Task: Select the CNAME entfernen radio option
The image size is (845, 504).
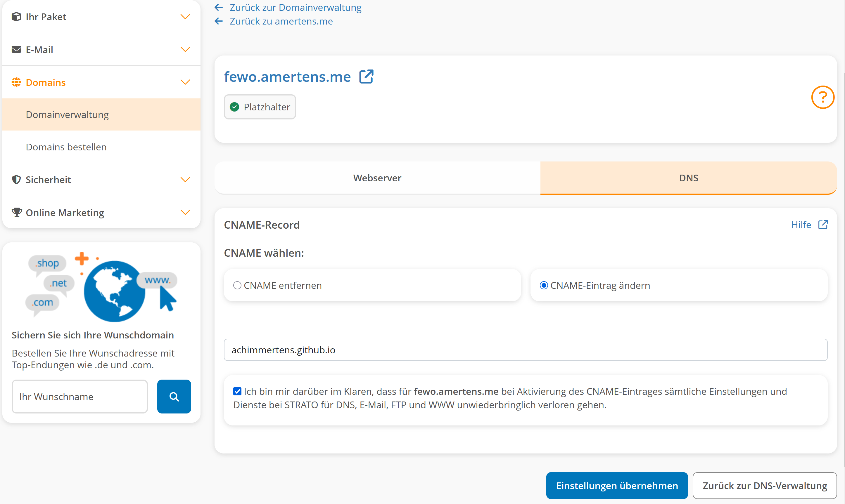Action: pos(237,285)
